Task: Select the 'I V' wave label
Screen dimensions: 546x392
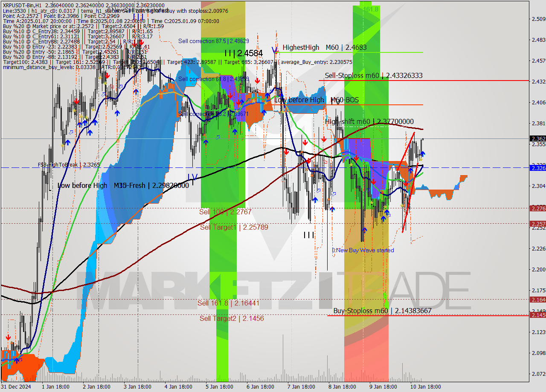Action: coord(192,176)
